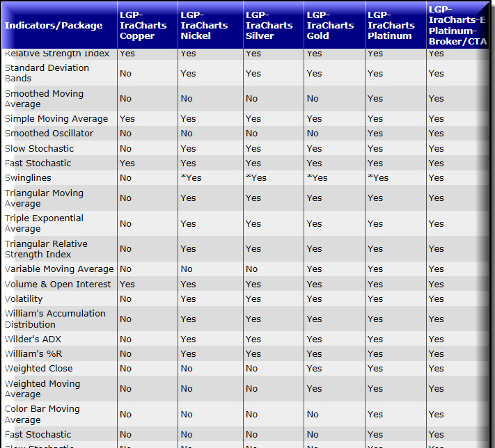
Task: Click the Platinum-Broker/CTA column header
Action: [x=457, y=25]
